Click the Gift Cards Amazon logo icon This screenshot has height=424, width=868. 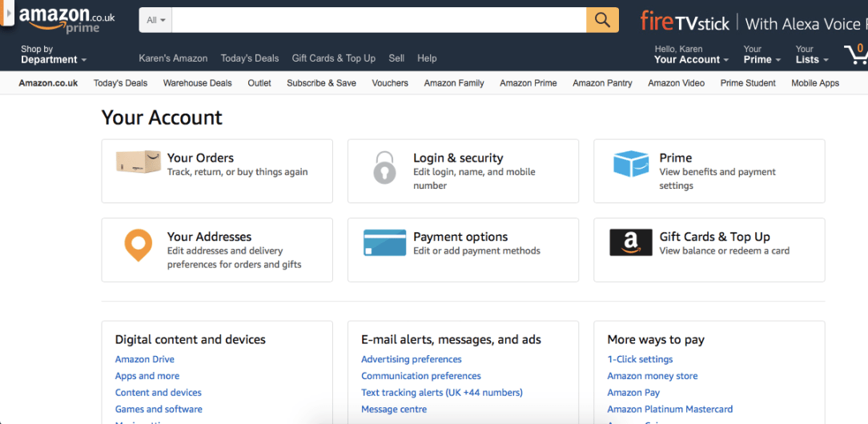tap(630, 242)
